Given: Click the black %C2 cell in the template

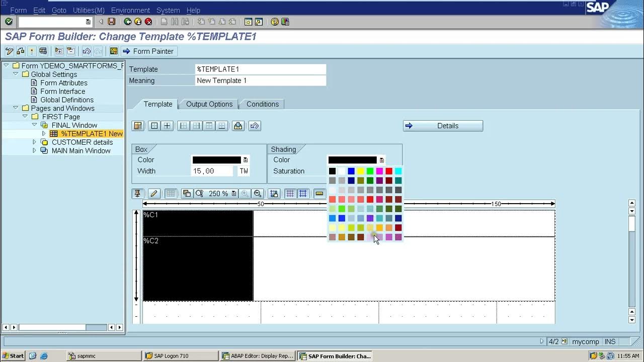Looking at the screenshot, I should 198,269.
